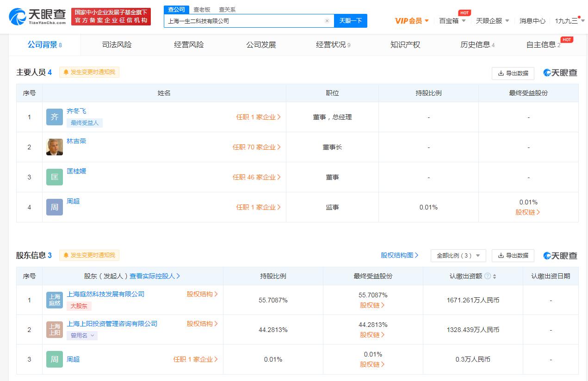Switch to the 司法风险 tab
The height and width of the screenshot is (381, 588).
117,45
